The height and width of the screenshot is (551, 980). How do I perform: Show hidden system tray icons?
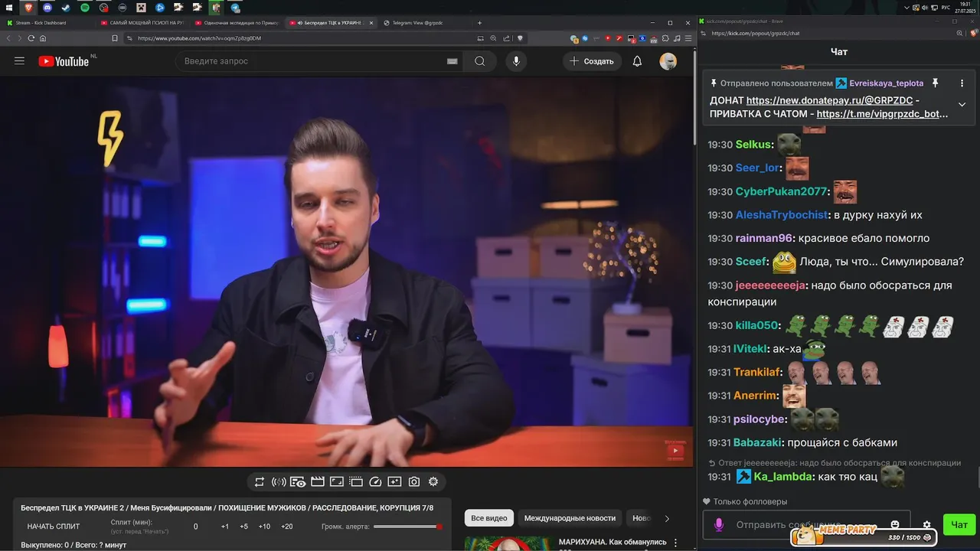[x=907, y=7]
